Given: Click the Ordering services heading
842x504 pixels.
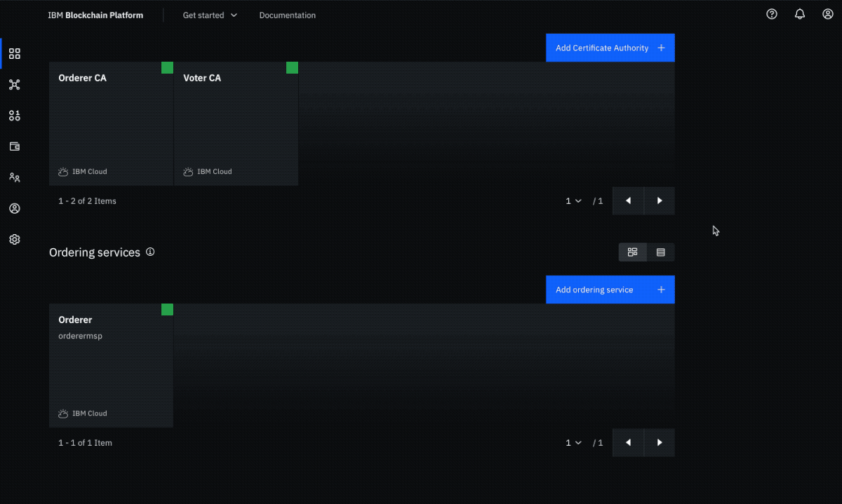Looking at the screenshot, I should click(x=95, y=252).
